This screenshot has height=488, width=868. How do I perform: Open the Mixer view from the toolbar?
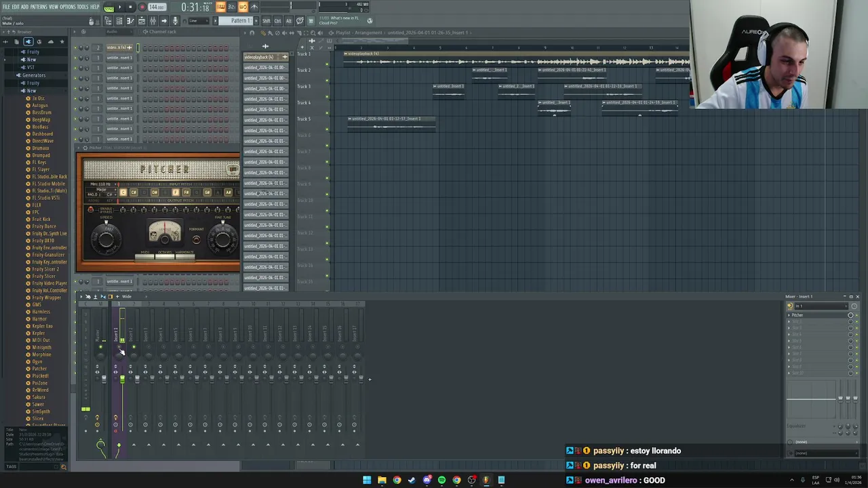pos(153,21)
